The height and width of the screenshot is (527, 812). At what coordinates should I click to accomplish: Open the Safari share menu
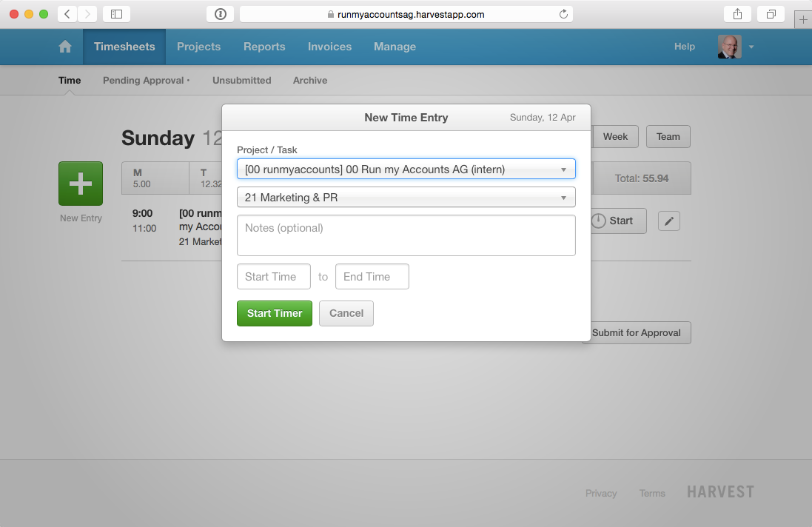737,14
